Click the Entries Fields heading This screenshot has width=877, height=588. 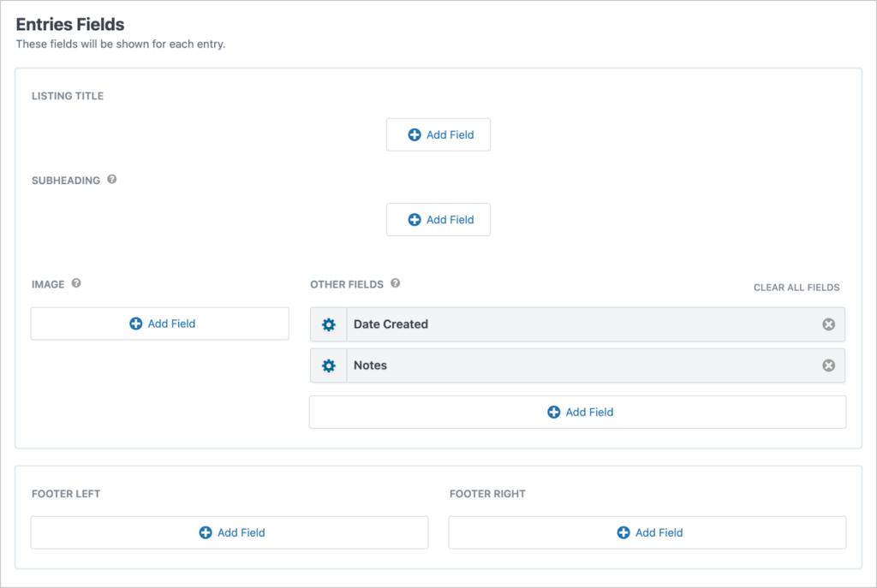coord(70,25)
